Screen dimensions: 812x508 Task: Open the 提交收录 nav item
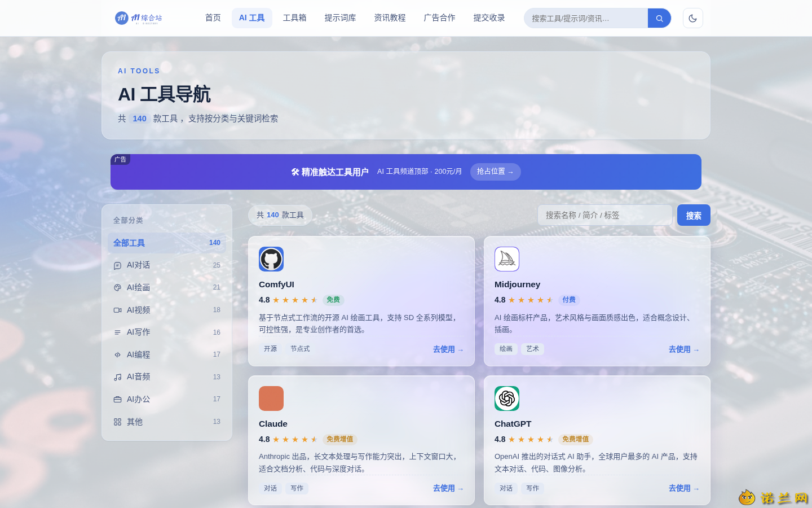click(x=489, y=18)
